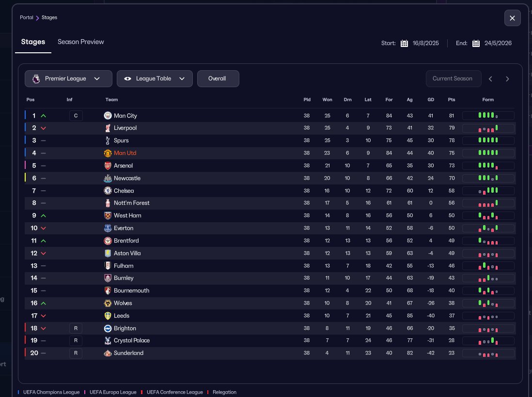
Task: Click Everton position down arrow
Action: click(x=44, y=228)
